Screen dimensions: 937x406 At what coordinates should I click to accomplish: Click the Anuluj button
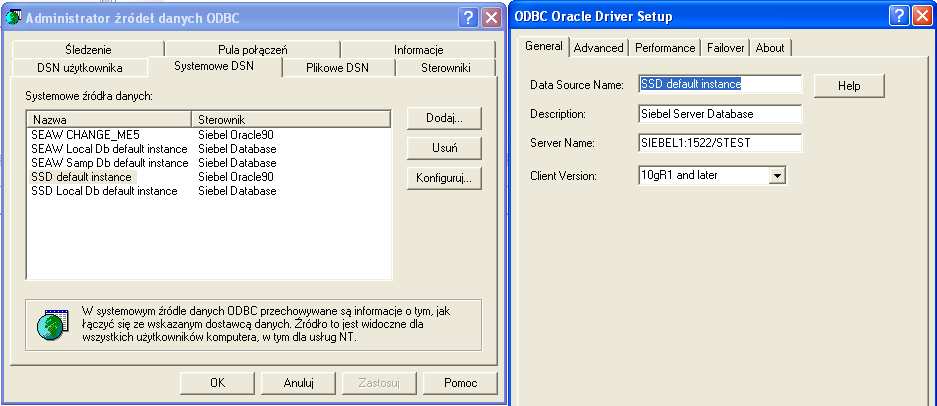point(298,383)
